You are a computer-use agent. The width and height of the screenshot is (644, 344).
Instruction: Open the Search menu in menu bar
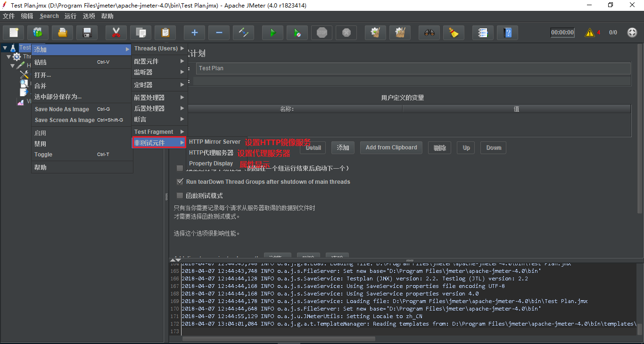(x=50, y=16)
